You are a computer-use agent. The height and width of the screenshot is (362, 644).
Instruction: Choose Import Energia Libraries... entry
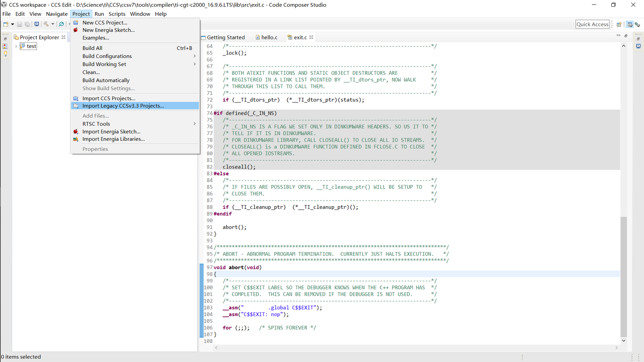135,139
